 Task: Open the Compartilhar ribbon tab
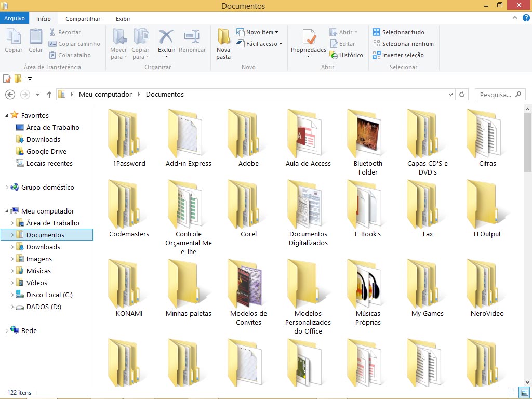[x=83, y=19]
